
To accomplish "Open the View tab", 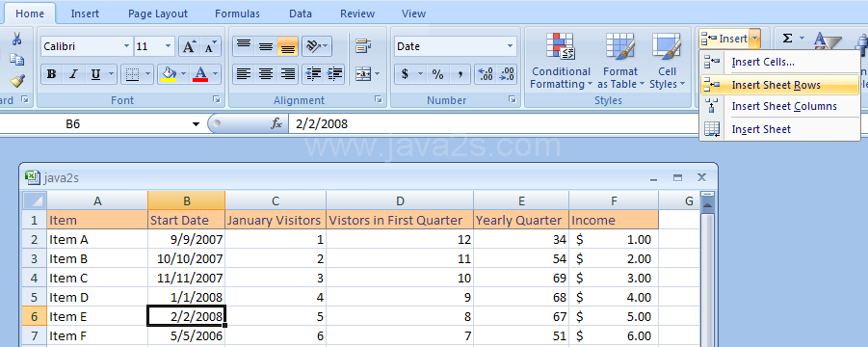I will (x=413, y=13).
